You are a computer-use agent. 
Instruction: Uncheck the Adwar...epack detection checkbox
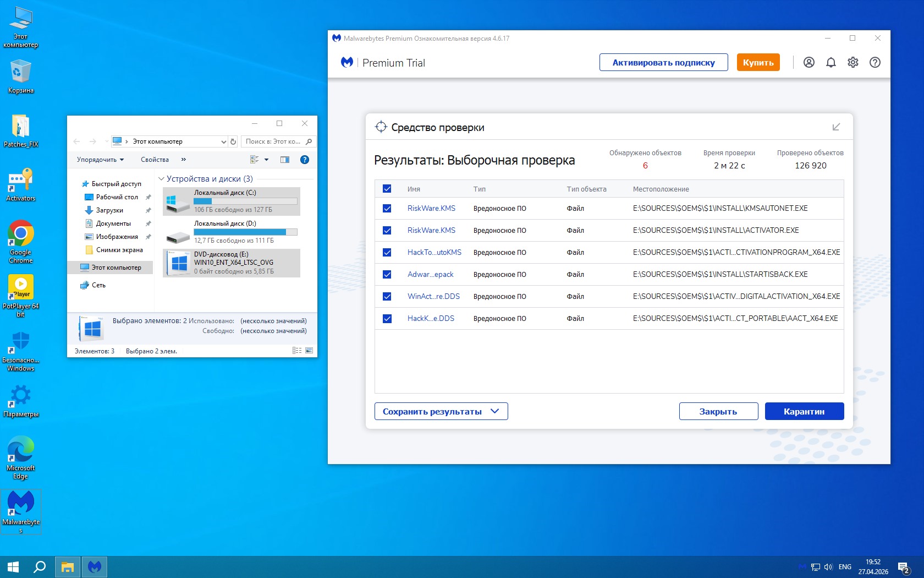tap(387, 274)
